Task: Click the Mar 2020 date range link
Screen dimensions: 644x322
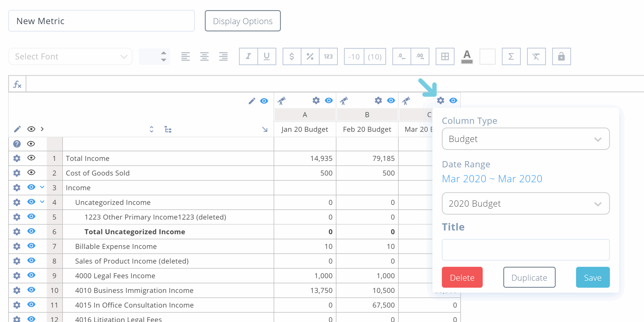Action: tap(492, 179)
